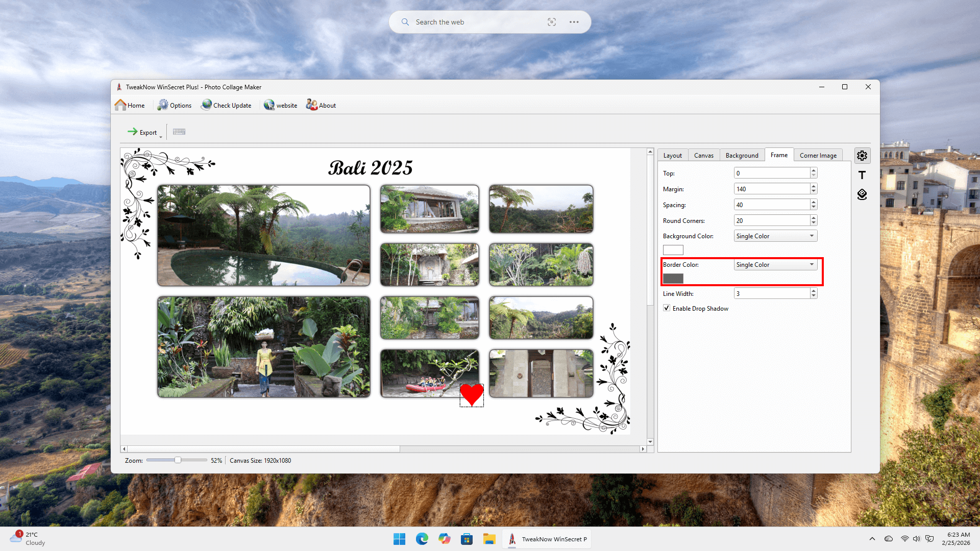Screen dimensions: 980x551
Task: Open File Explorer from the taskbar
Action: pyautogui.click(x=489, y=539)
